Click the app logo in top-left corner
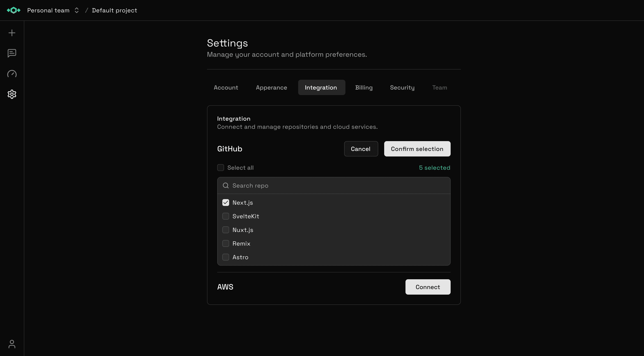 (13, 10)
